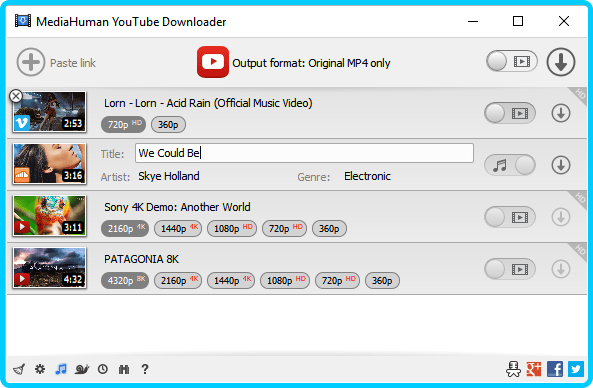This screenshot has width=593, height=388.
Task: Open help via the question mark icon
Action: pos(144,369)
